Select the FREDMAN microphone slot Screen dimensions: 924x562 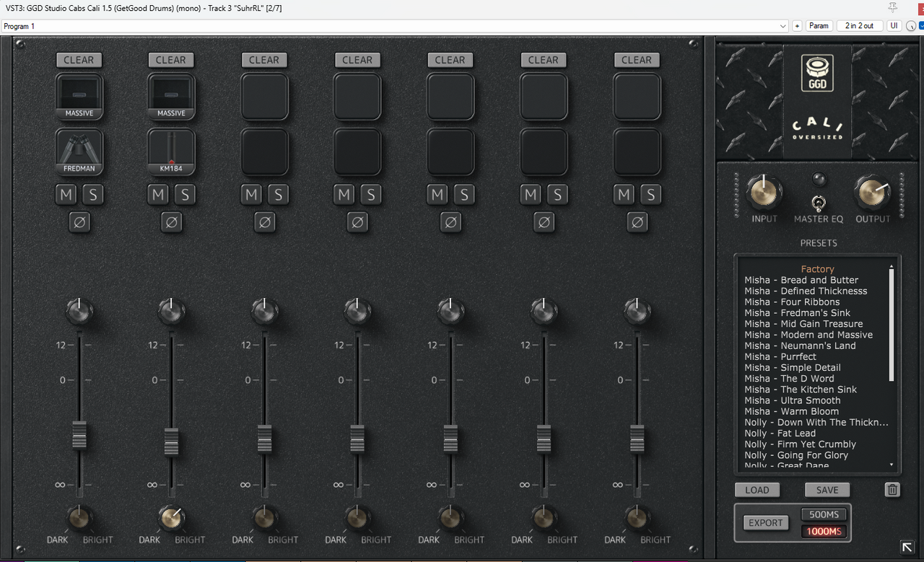(79, 152)
